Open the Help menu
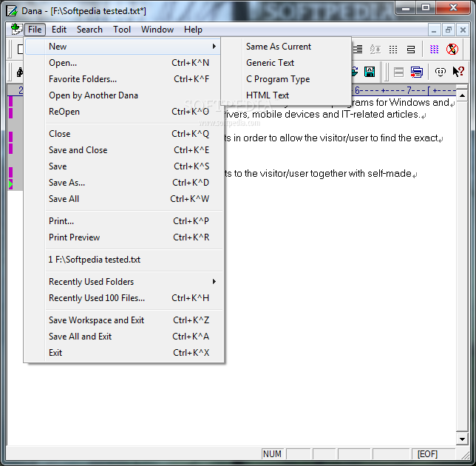This screenshot has height=466, width=476. coord(193,30)
